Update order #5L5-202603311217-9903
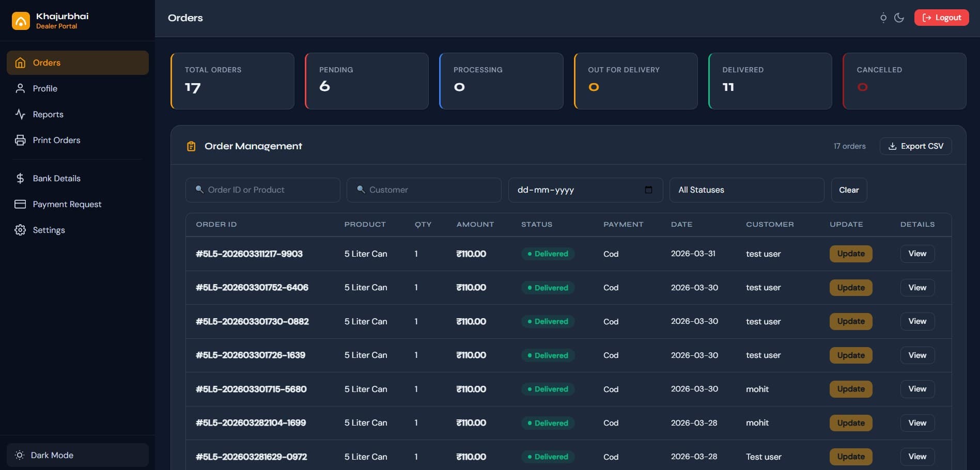Viewport: 980px width, 470px height. (x=851, y=254)
